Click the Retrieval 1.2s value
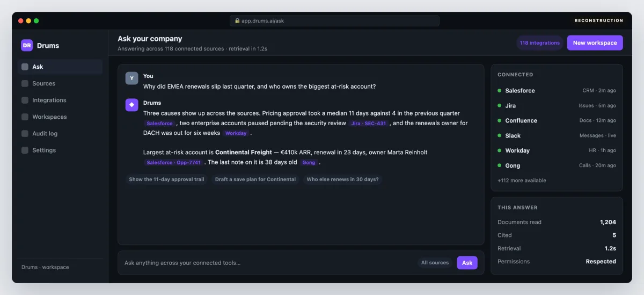The image size is (644, 295). [610, 249]
